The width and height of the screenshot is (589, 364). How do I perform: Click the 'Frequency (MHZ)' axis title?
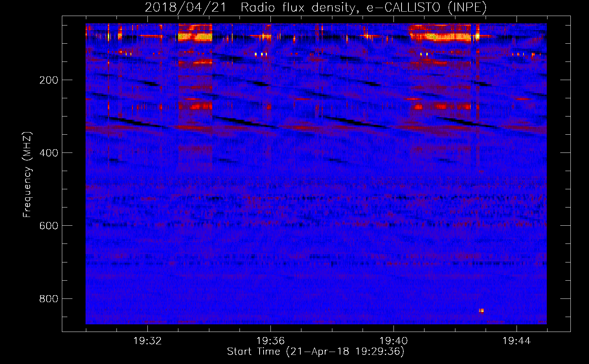(x=28, y=175)
